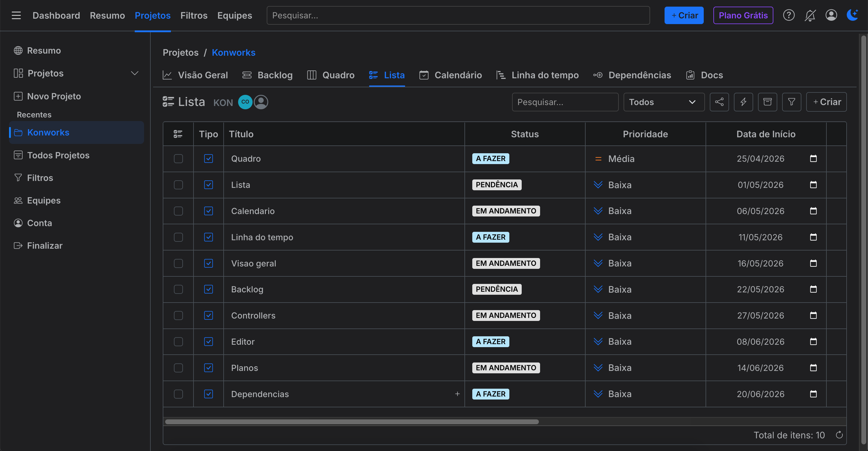This screenshot has height=451, width=868.
Task: Click the select-all list icon in table header
Action: [x=178, y=134]
